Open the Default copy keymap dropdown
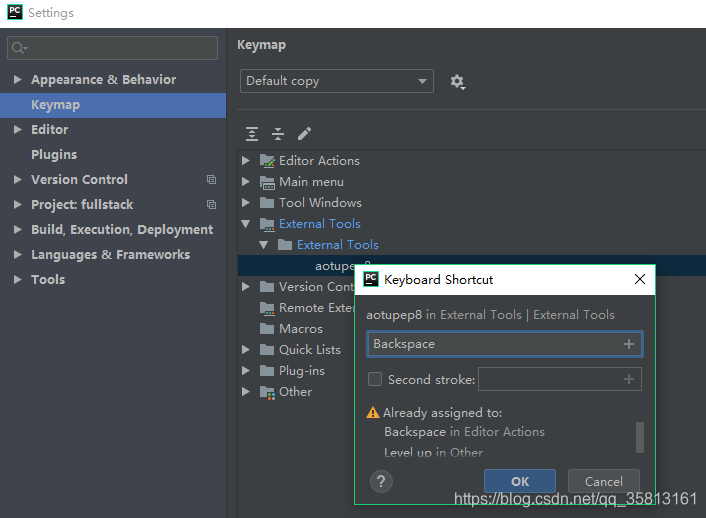Viewport: 706px width, 518px height. point(337,81)
